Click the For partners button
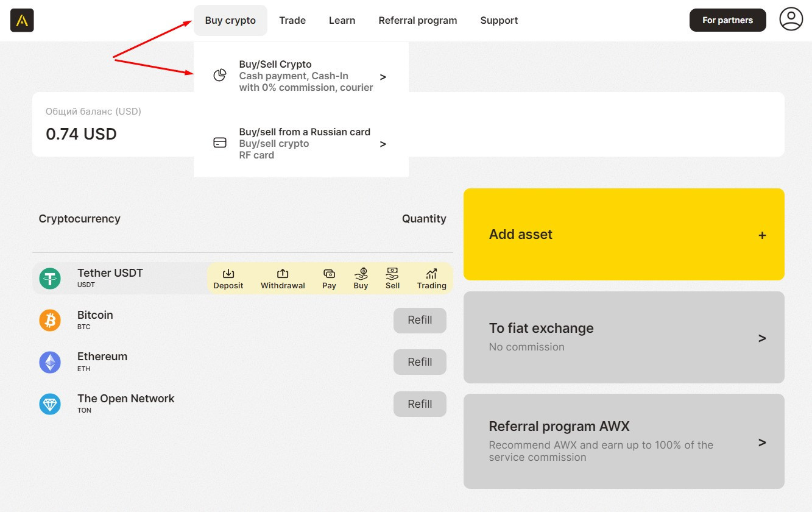812x512 pixels. pyautogui.click(x=727, y=20)
